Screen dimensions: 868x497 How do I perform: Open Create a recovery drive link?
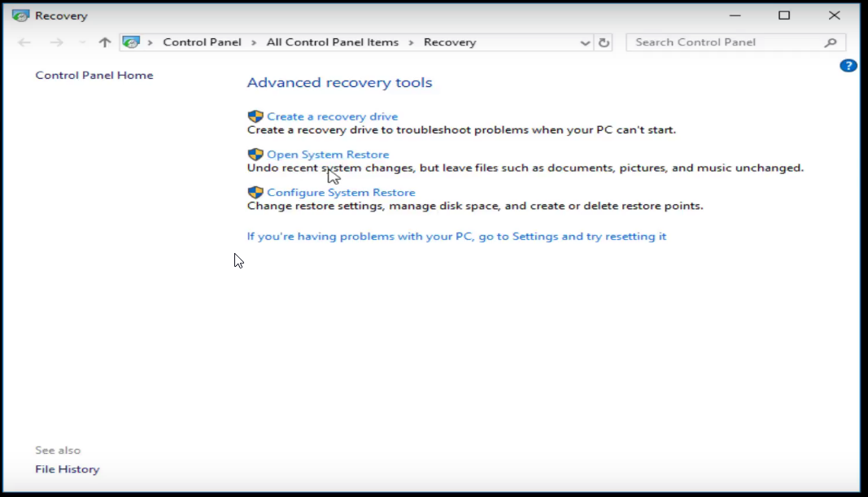pyautogui.click(x=332, y=116)
